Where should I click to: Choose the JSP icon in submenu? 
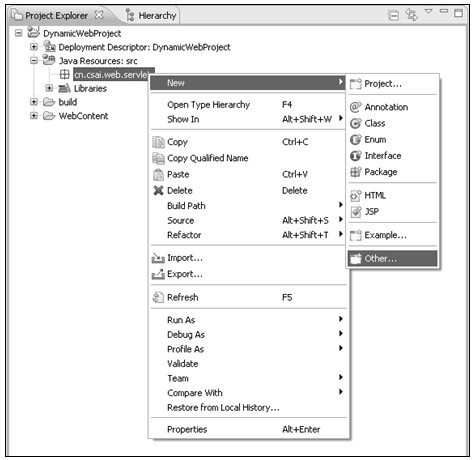[355, 212]
